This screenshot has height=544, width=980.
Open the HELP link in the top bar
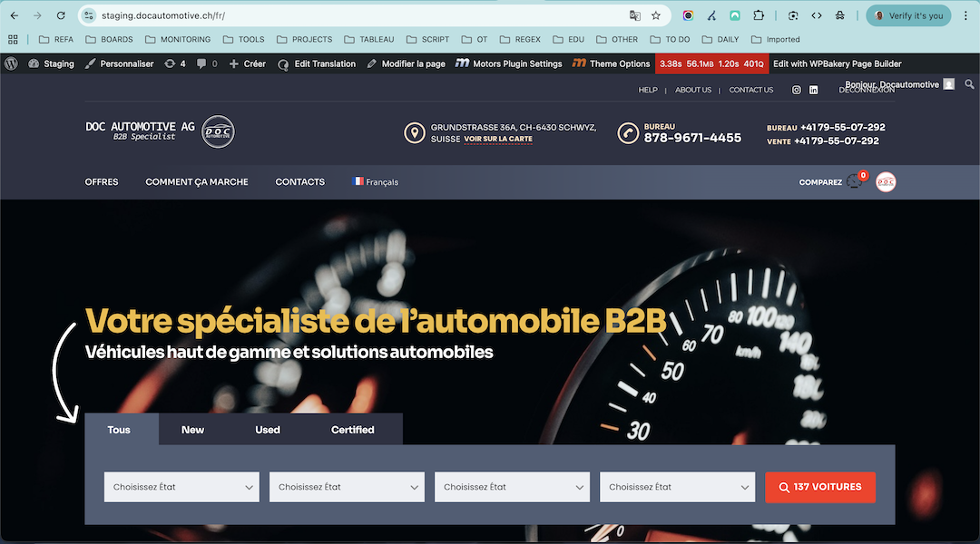point(648,90)
